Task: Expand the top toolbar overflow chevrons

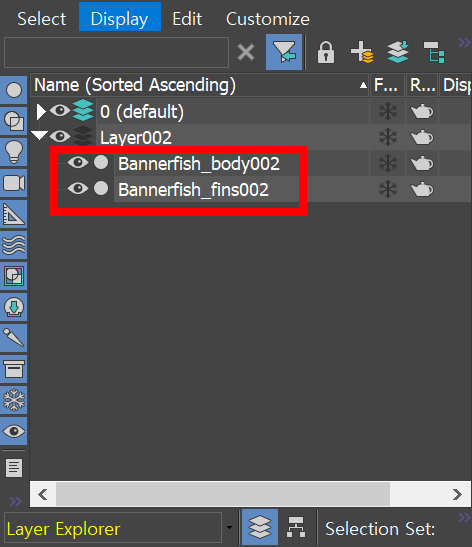Action: point(464,43)
